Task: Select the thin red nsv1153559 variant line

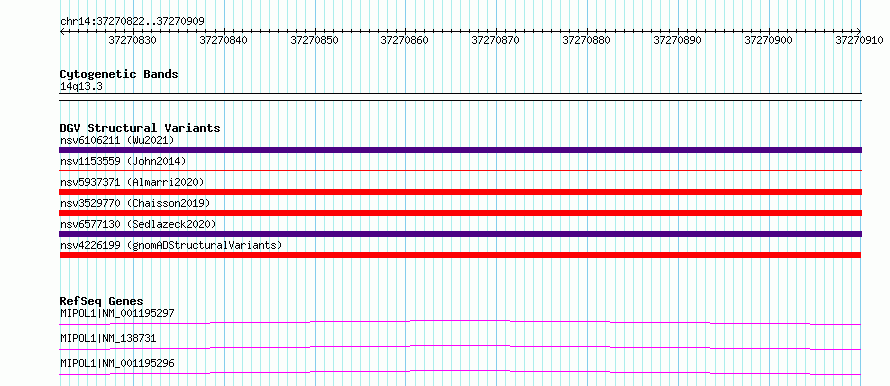Action: [x=460, y=170]
